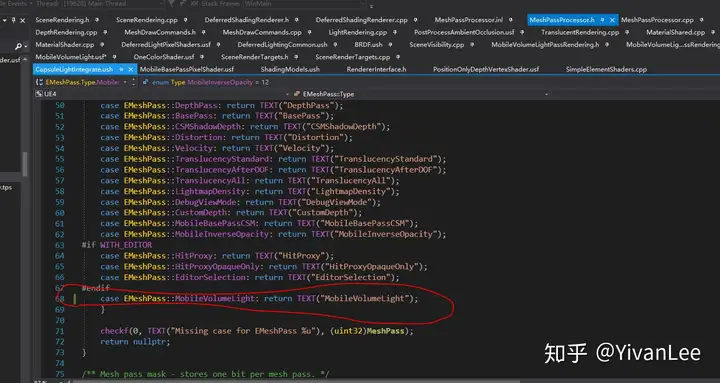Click the enum Type MobileInverseOpacity tooltip text
The height and width of the screenshot is (383, 720).
pyautogui.click(x=207, y=82)
